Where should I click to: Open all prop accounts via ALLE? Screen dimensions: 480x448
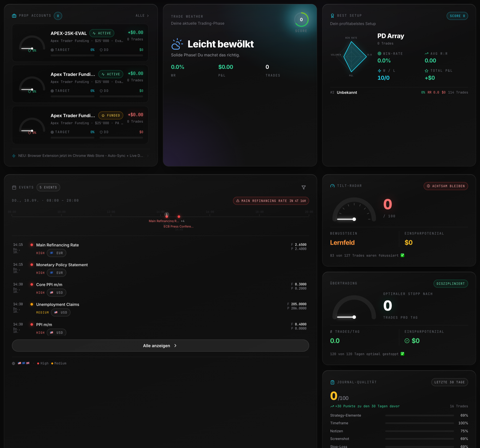[x=142, y=16]
